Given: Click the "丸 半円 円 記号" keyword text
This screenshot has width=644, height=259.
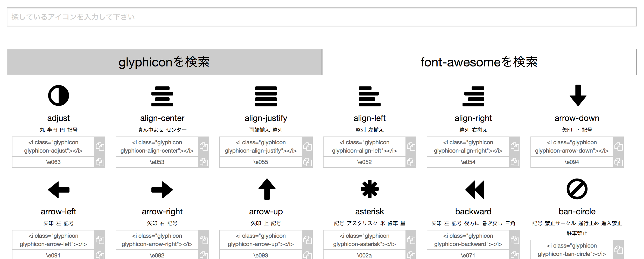Looking at the screenshot, I should [59, 130].
